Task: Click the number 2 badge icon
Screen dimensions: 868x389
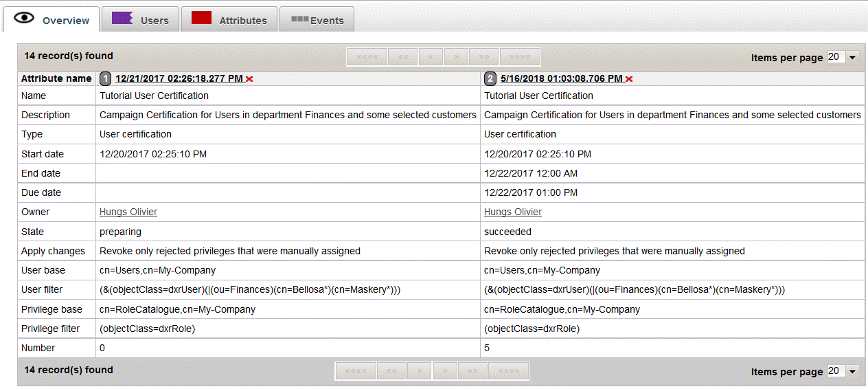Action: [490, 78]
